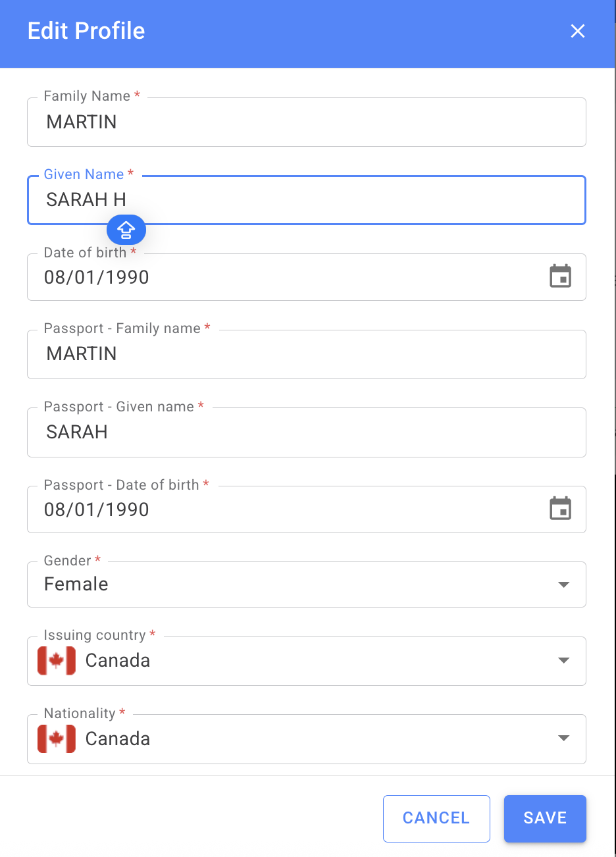
Task: Click the Passport - Date of birth text
Action: (x=97, y=509)
